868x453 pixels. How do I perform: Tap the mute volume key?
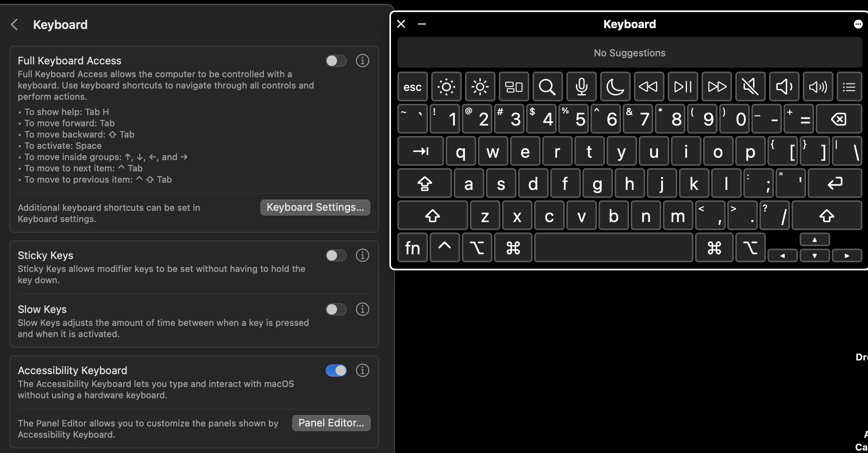[750, 86]
